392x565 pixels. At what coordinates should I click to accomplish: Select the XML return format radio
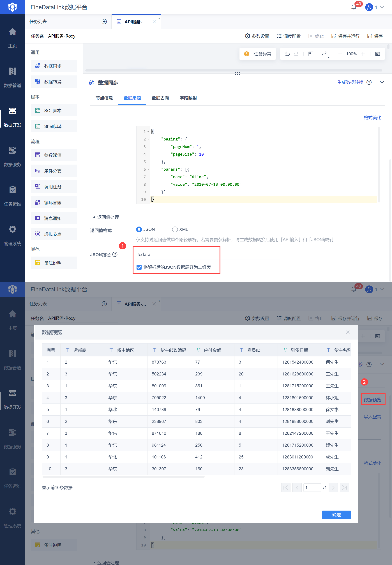point(175,229)
